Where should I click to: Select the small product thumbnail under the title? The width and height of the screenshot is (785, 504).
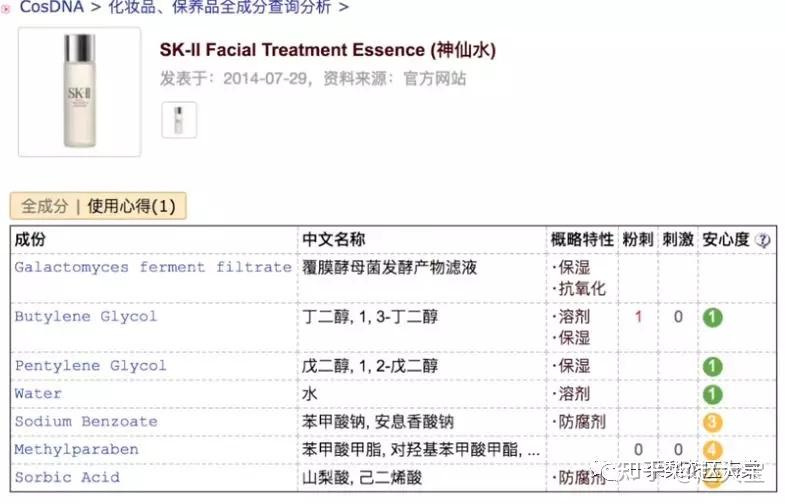click(179, 120)
